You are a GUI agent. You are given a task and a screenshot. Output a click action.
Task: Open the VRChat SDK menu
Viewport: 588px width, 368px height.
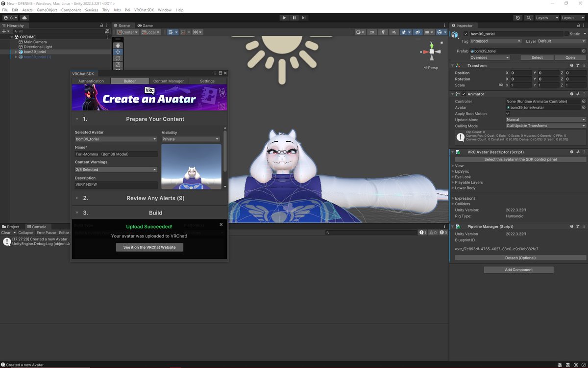pyautogui.click(x=144, y=10)
